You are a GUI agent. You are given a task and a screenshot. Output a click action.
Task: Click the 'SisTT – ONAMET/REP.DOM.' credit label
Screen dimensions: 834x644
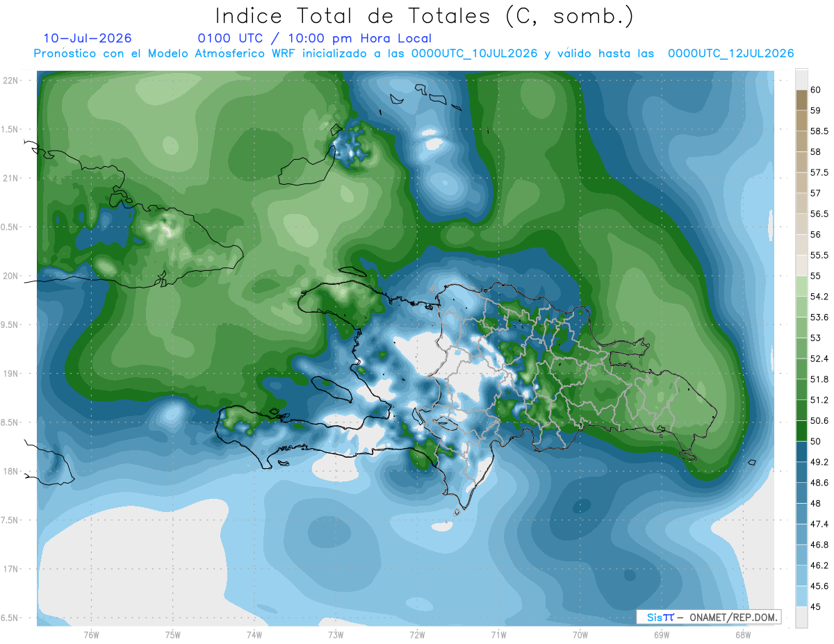[x=709, y=617]
